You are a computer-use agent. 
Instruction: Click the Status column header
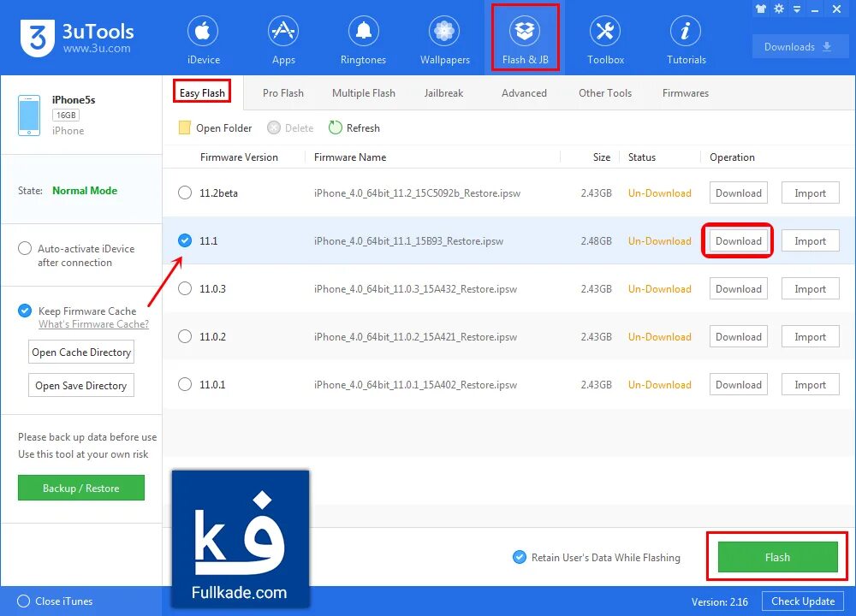(x=641, y=157)
